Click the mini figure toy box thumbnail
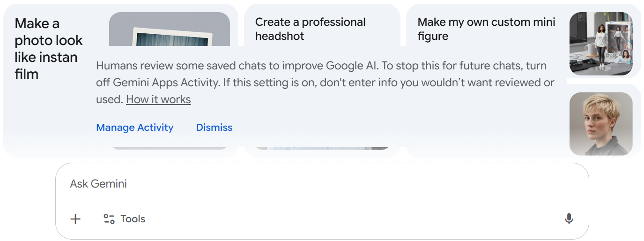 coord(601,44)
